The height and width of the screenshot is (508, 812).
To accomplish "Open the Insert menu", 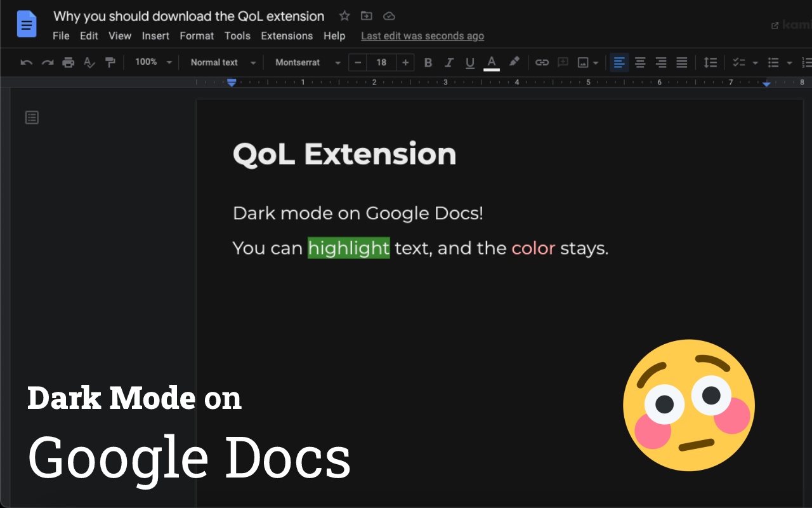I will point(155,36).
